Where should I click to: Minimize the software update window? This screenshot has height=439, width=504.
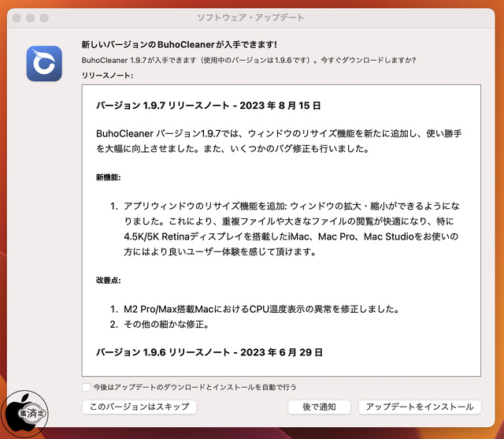click(x=30, y=17)
